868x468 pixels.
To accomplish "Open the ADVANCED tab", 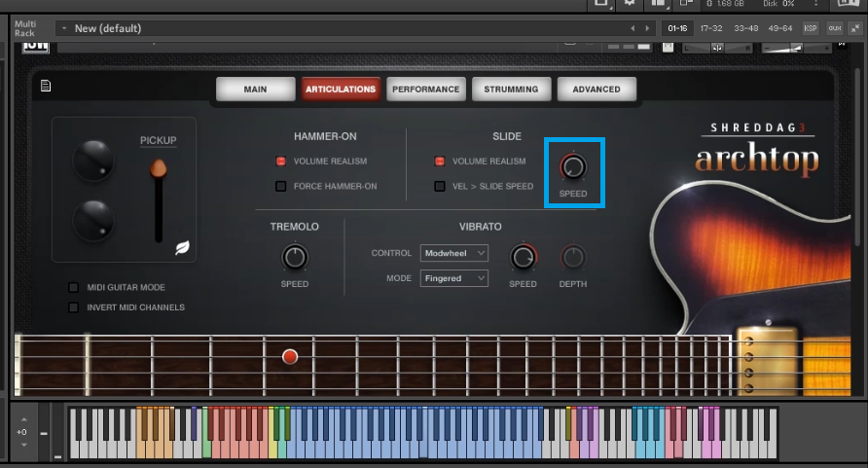I will (x=597, y=90).
